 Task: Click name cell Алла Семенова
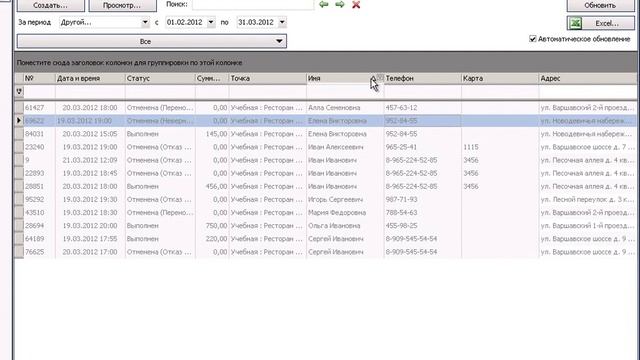tap(345, 108)
